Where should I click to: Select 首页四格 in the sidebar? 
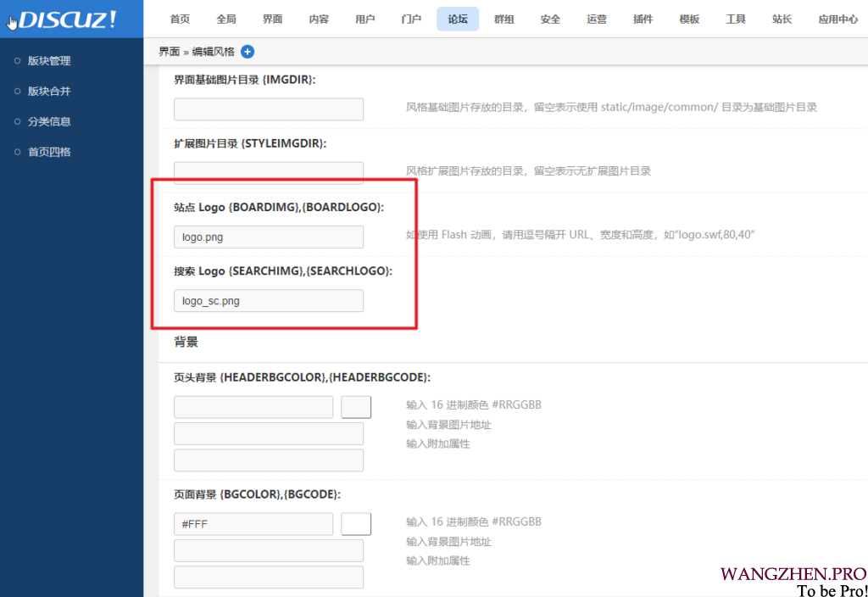pyautogui.click(x=48, y=153)
